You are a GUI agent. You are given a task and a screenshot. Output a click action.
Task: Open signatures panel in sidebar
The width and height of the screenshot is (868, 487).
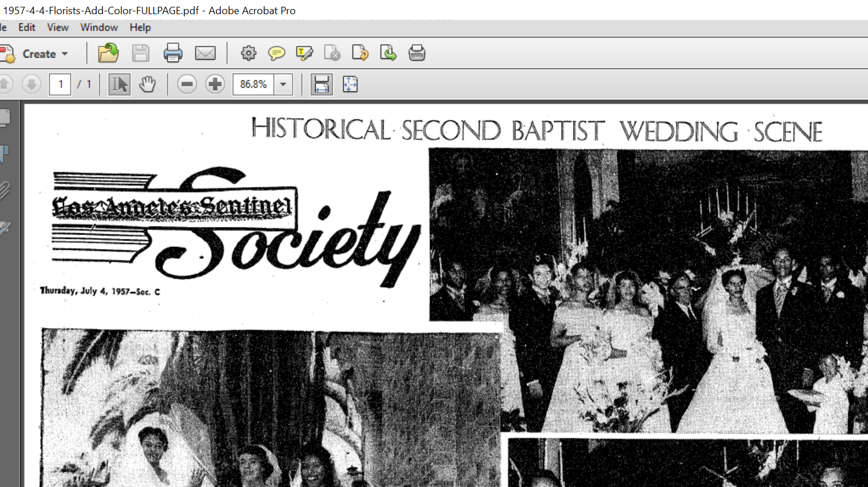tap(5, 227)
